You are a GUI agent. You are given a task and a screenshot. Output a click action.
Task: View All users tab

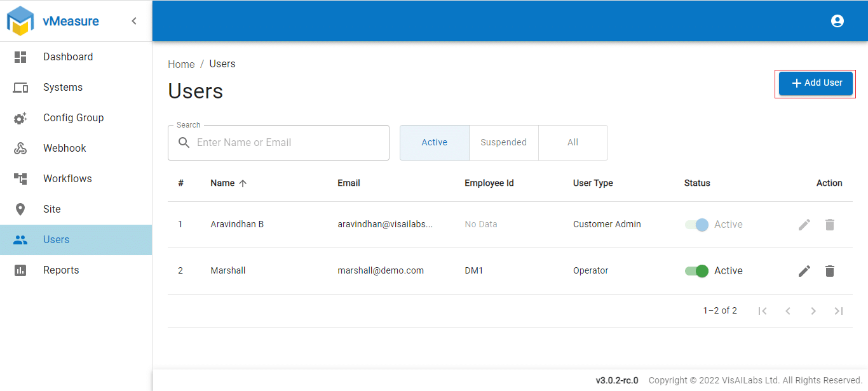573,142
